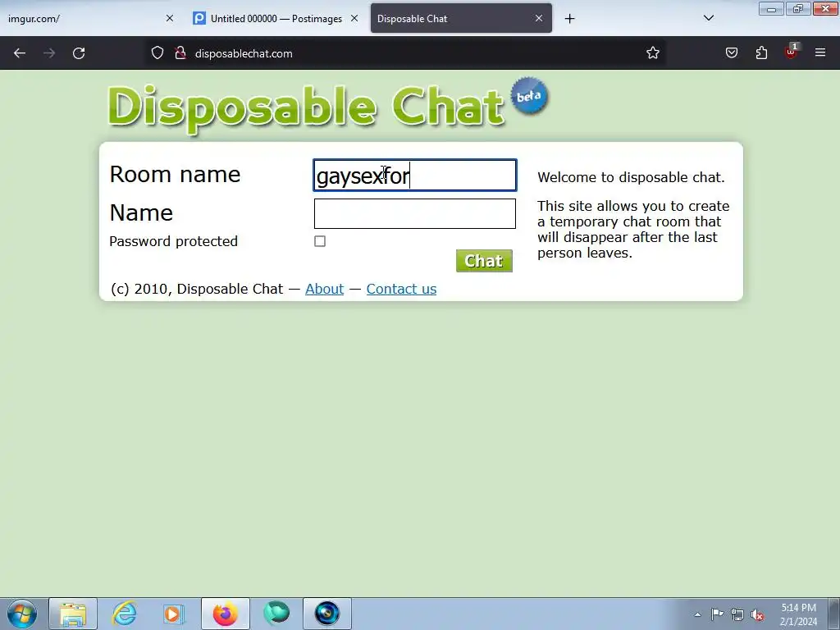Bookmark this page with the star icon
The image size is (840, 630).
[652, 53]
